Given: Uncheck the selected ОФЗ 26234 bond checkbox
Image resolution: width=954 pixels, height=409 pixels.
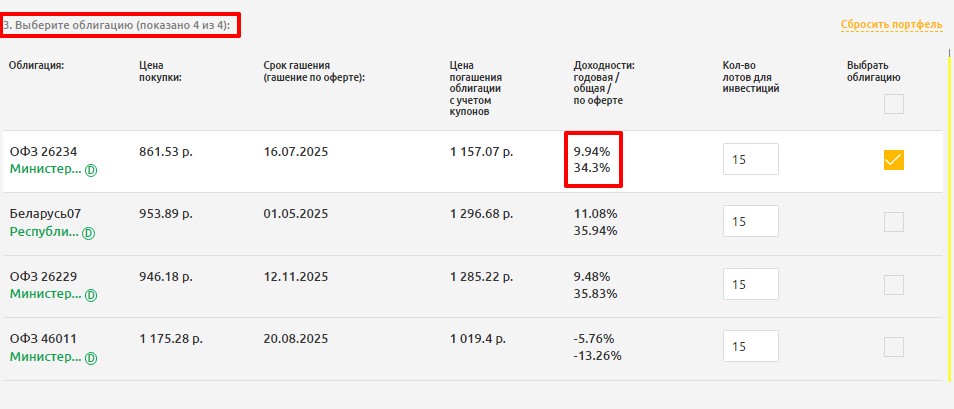Looking at the screenshot, I should click(893, 160).
